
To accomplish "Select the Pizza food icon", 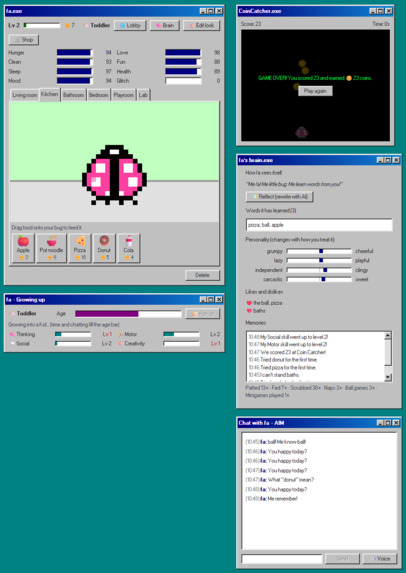I will pyautogui.click(x=80, y=248).
